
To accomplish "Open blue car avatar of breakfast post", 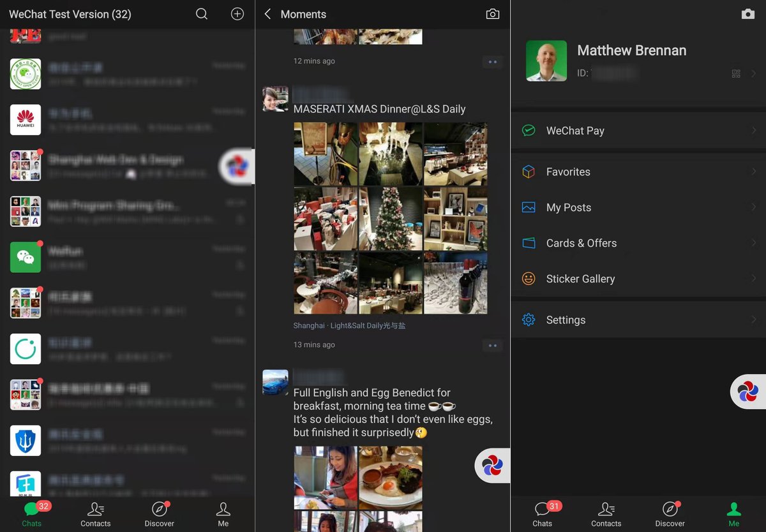I will click(275, 382).
